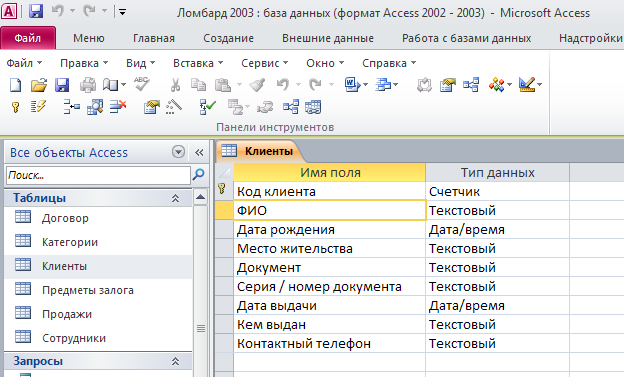
Task: Cut with the scissors icon
Action: click(175, 85)
